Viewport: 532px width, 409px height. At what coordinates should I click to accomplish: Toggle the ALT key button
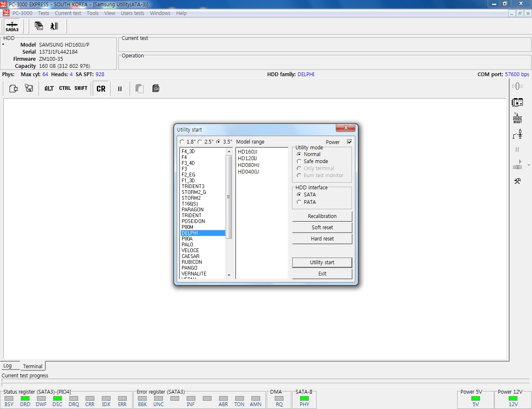49,88
